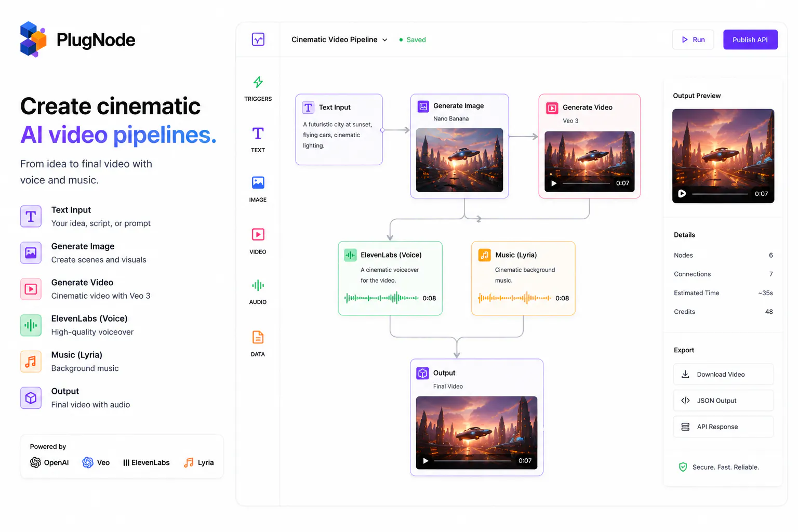The image size is (798, 532).
Task: Click the ElevenLabs (Voice) feature icon in the left list
Action: (31, 326)
